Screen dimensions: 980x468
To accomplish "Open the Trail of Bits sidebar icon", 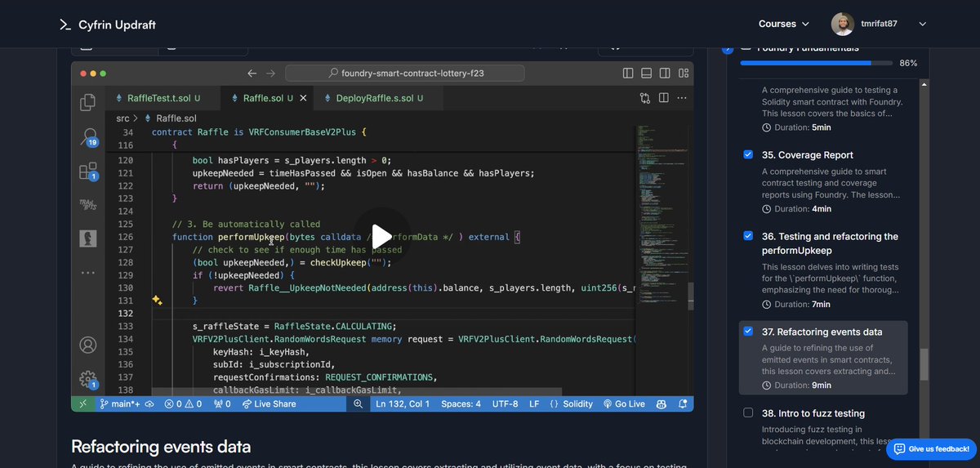I will click(88, 203).
